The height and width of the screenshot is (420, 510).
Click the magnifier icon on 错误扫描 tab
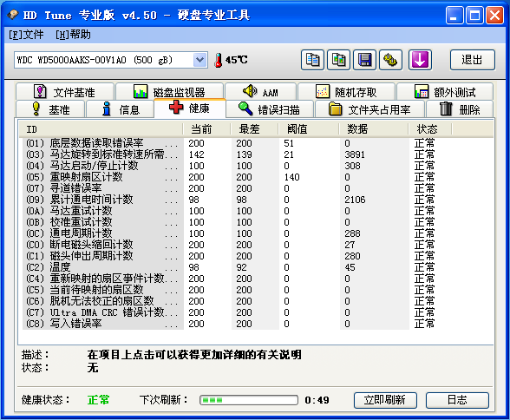pos(245,108)
